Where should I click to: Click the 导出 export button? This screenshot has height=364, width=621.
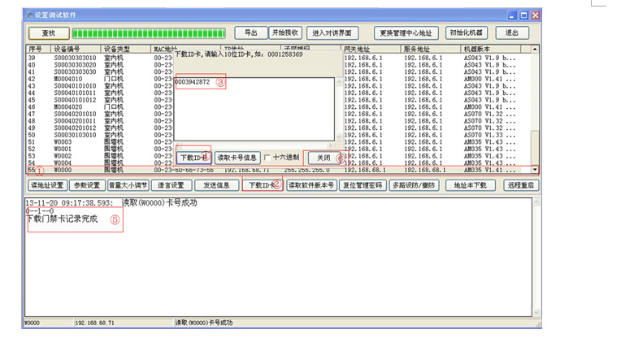(x=251, y=33)
